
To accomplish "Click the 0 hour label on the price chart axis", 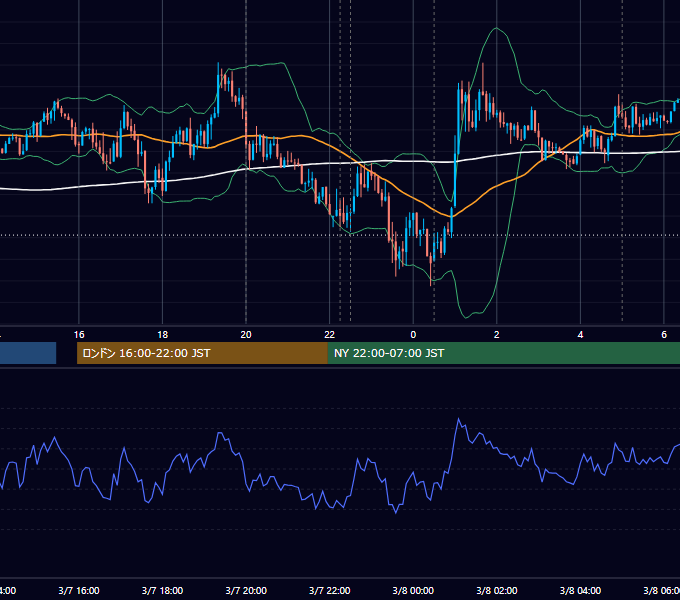I will point(413,335).
